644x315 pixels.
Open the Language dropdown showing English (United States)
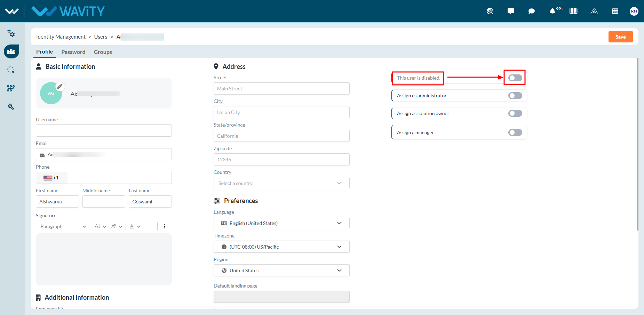(x=281, y=223)
